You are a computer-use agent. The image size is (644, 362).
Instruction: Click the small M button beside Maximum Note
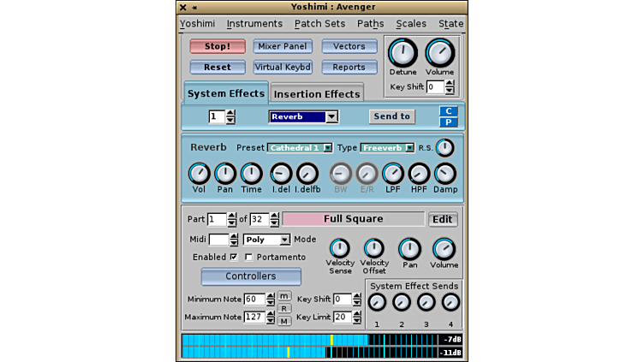tap(284, 321)
